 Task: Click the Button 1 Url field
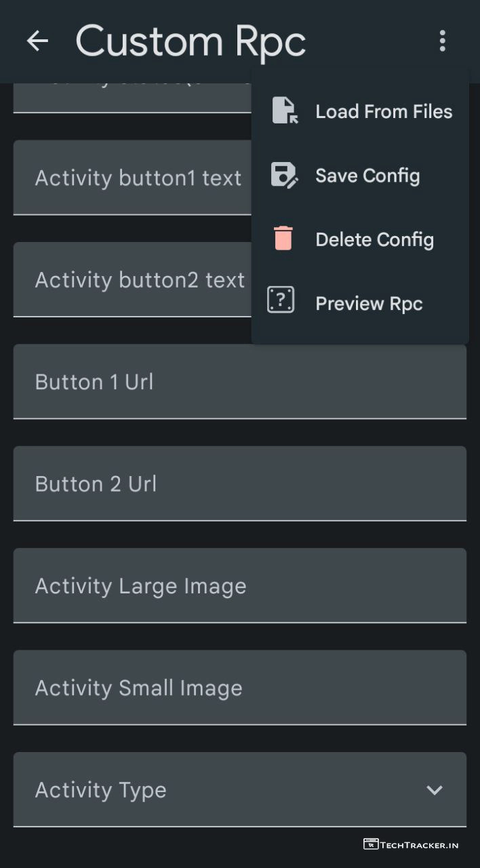coord(239,382)
